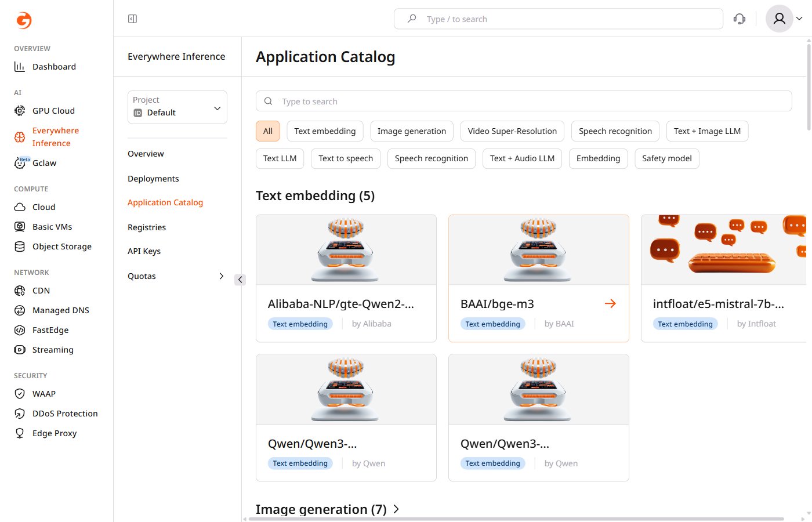Open DDoS Protection section
Image resolution: width=812 pixels, height=522 pixels.
pos(65,414)
